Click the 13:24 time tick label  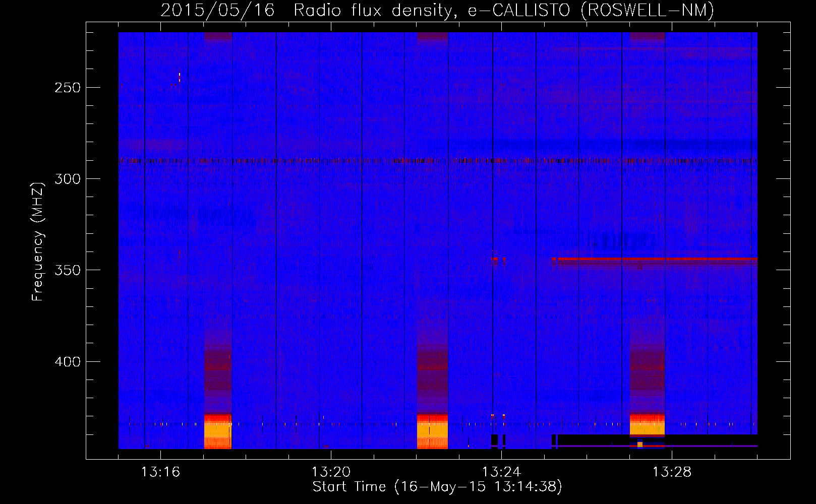(501, 472)
